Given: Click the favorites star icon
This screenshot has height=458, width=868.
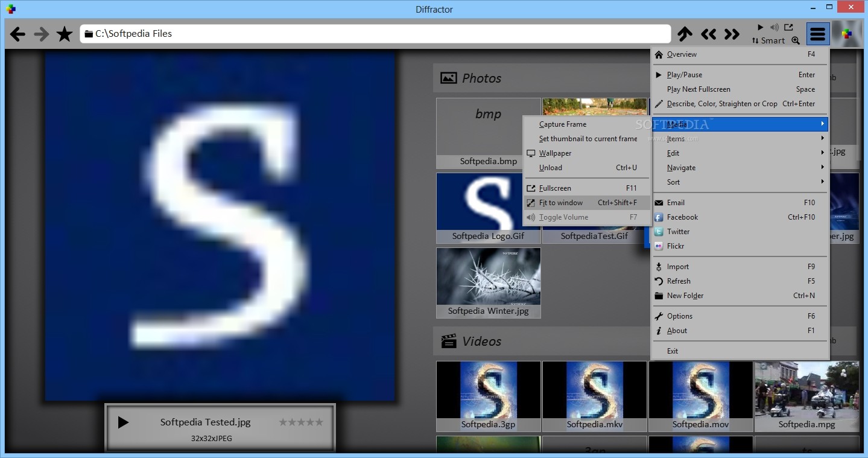Looking at the screenshot, I should 65,34.
